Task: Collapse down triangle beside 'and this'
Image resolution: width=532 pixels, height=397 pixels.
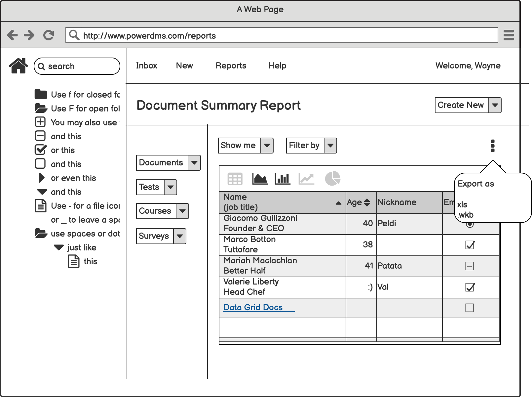Action: pyautogui.click(x=42, y=192)
